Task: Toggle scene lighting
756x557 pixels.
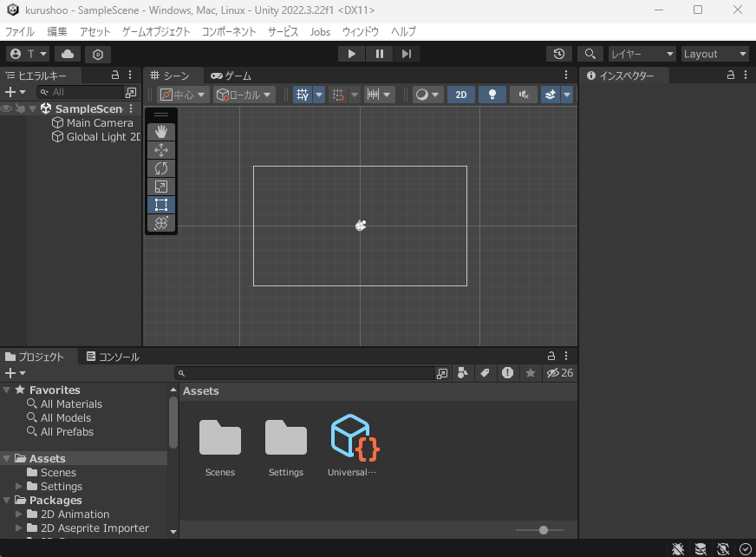Action: tap(492, 95)
